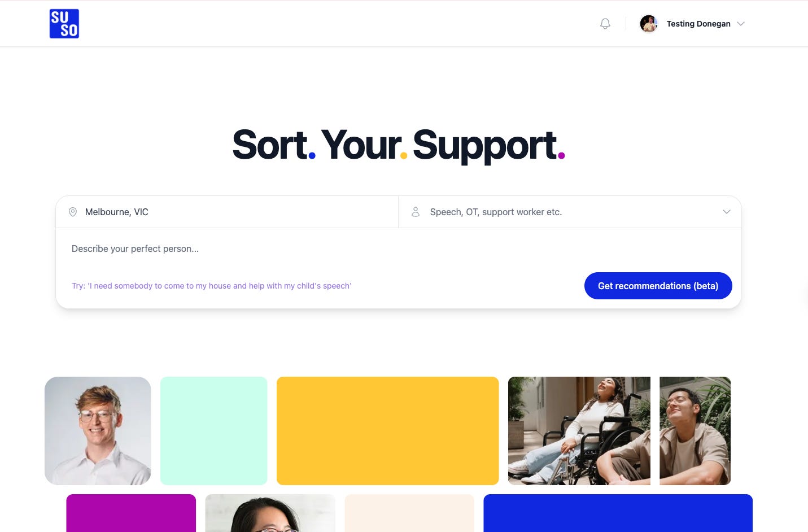This screenshot has width=808, height=532.
Task: Open Testing Donegan account menu
Action: (x=698, y=24)
